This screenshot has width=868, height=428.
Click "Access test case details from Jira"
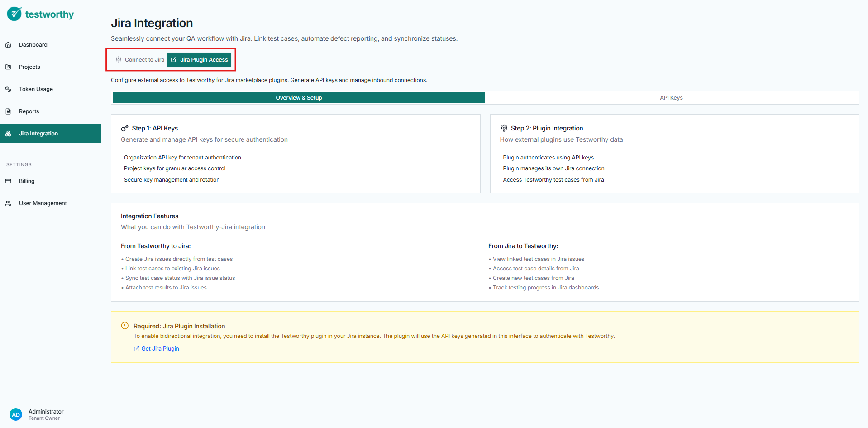click(x=536, y=269)
